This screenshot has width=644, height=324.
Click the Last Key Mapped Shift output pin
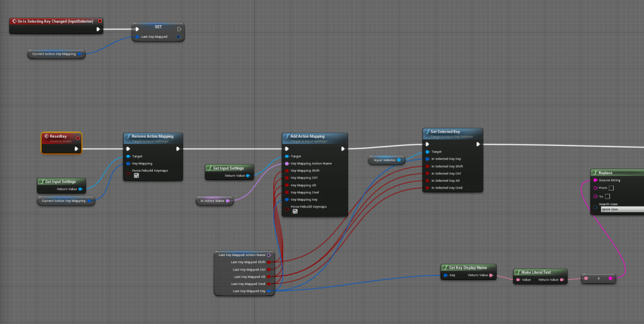(269, 262)
